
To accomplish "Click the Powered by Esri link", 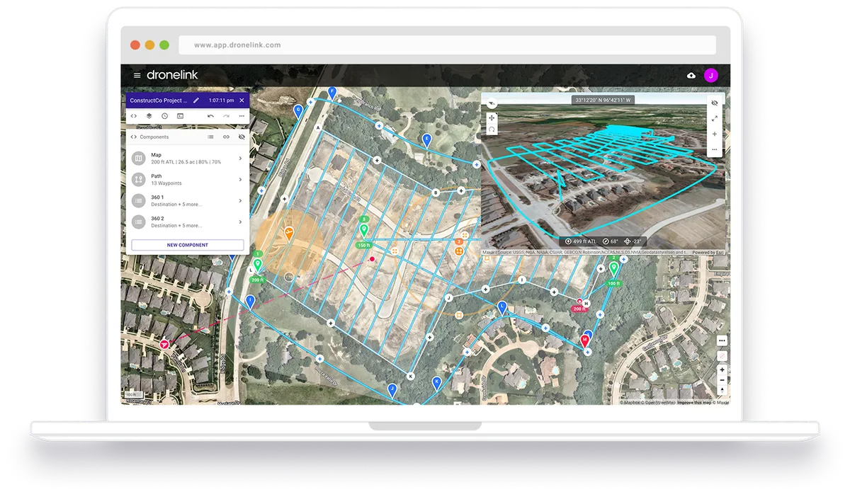I will click(x=708, y=252).
